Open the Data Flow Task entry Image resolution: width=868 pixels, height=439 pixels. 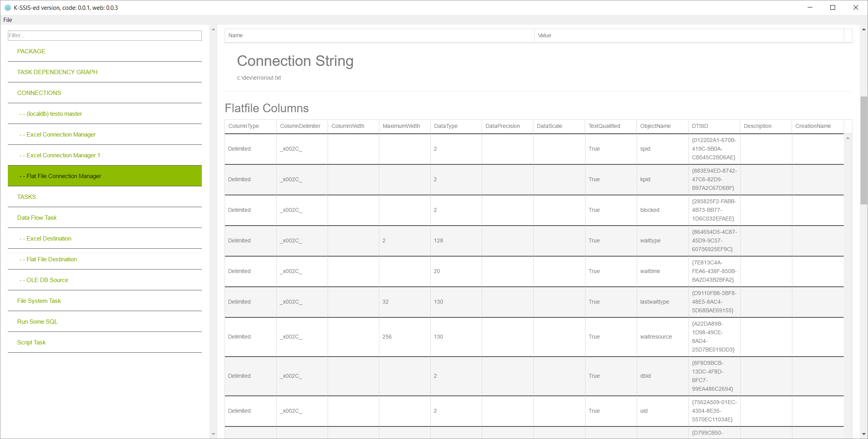pos(37,218)
